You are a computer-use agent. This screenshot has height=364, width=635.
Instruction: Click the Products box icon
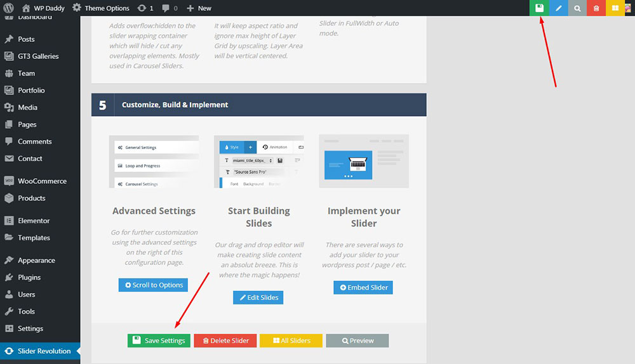[9, 198]
